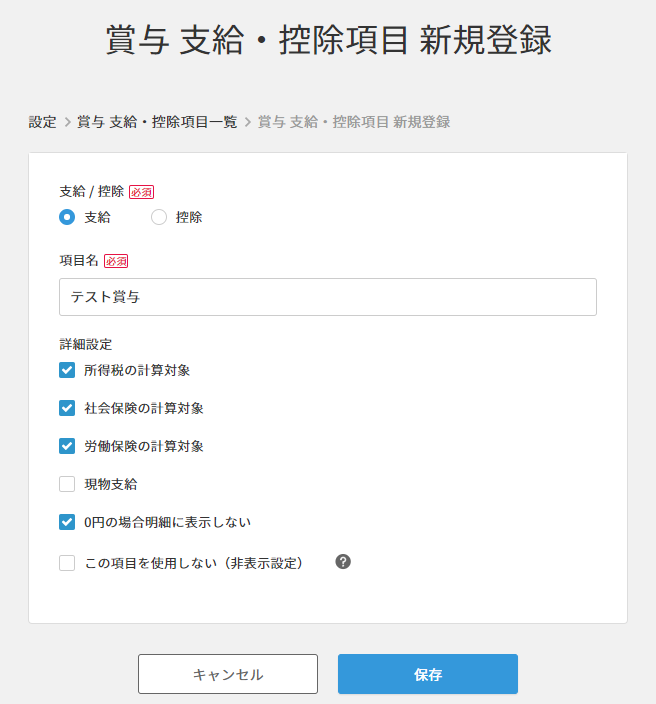Click the キャンセル button
656x704 pixels.
point(228,674)
